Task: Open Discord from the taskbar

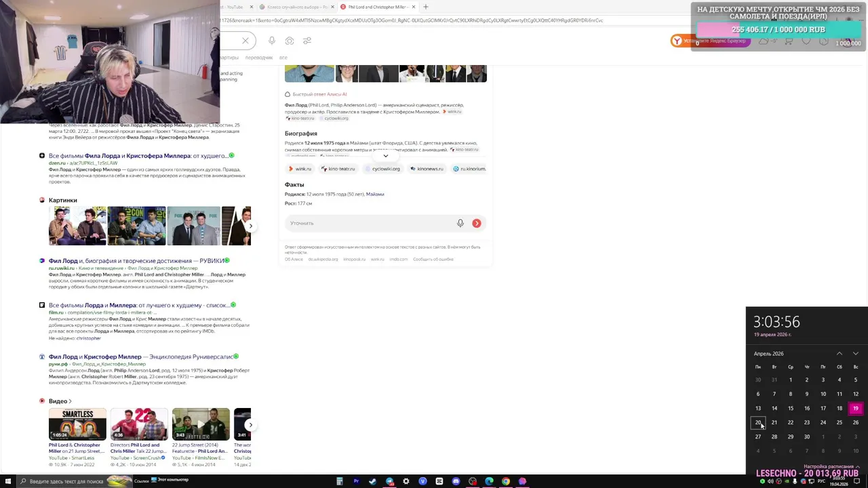Action: click(x=456, y=481)
